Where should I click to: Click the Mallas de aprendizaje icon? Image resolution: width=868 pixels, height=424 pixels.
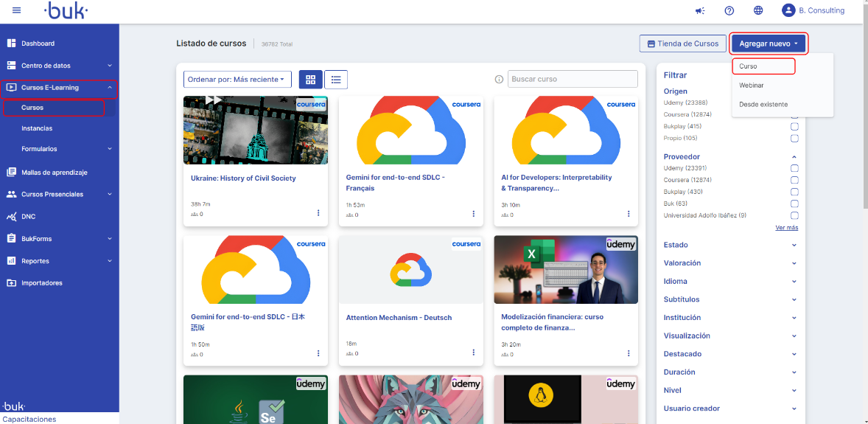(11, 172)
